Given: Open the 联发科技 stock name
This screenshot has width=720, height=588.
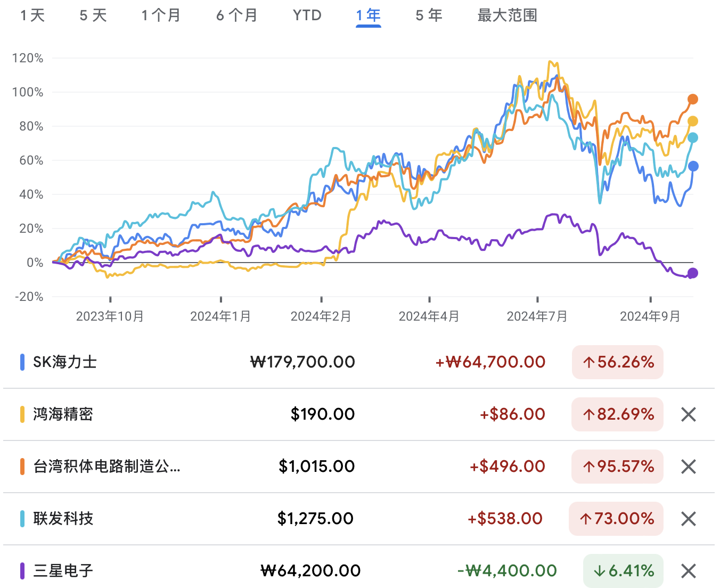Looking at the screenshot, I should (63, 519).
